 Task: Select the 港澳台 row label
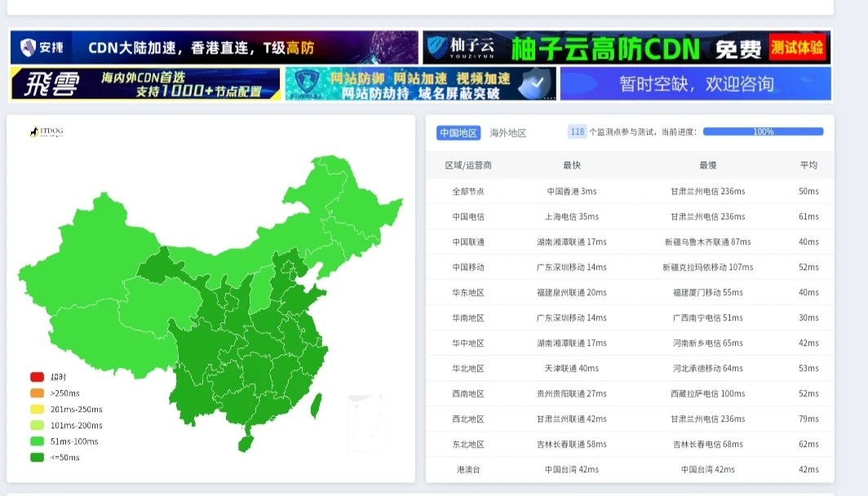(468, 469)
